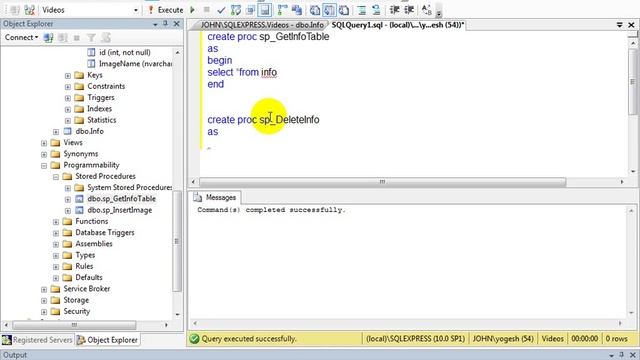
Task: Select the Service Broker folder icon
Action: (56, 289)
